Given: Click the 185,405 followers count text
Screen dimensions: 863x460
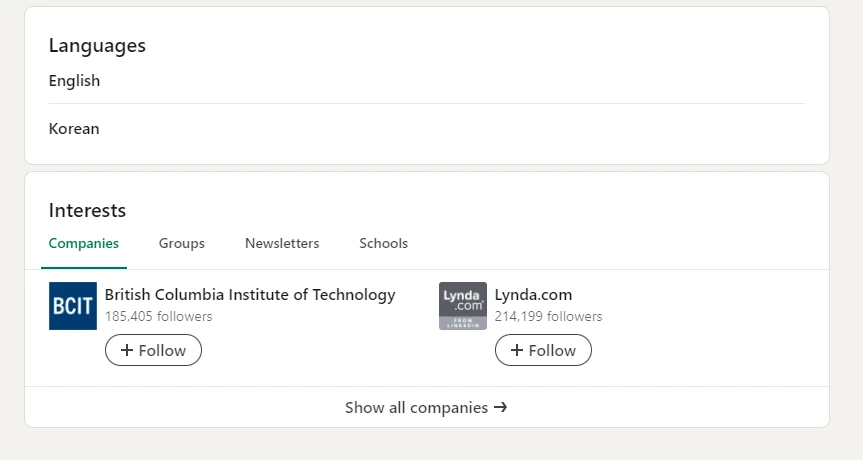Looking at the screenshot, I should click(x=158, y=317).
